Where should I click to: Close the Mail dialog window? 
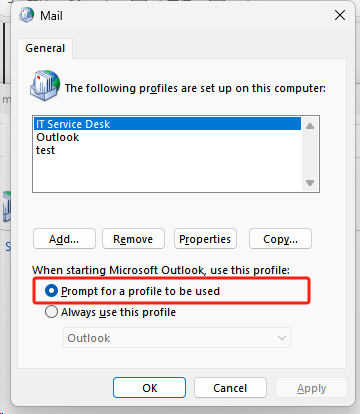tap(340, 15)
